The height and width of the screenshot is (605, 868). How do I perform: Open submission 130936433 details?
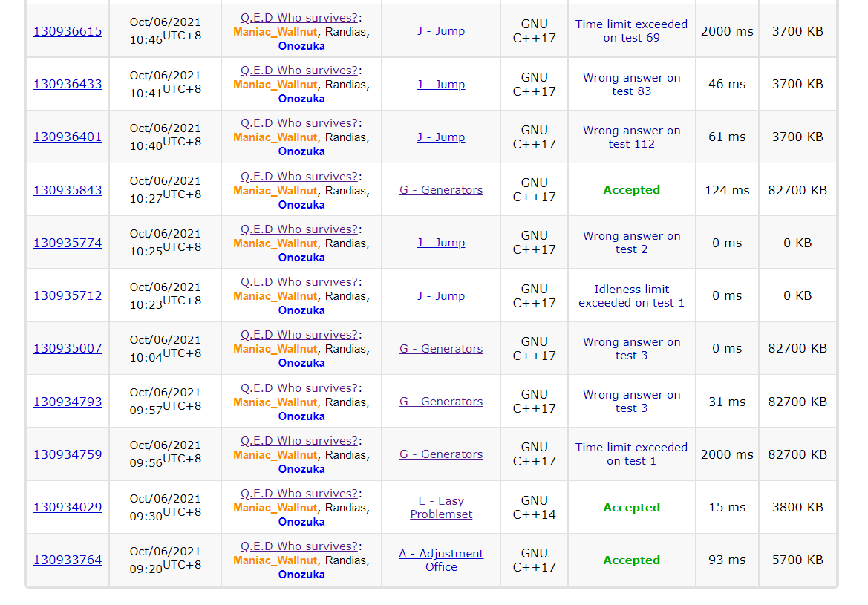click(68, 84)
